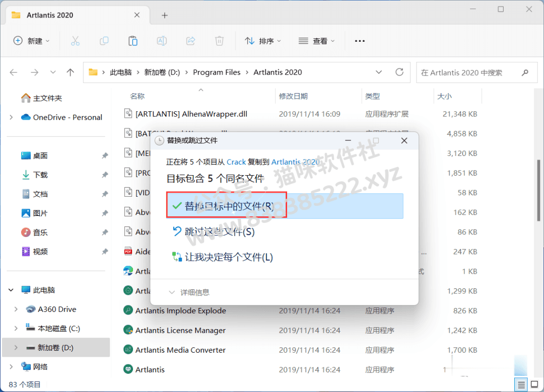This screenshot has width=544, height=392.
Task: Unpin the Desktop folder pin icon
Action: [105, 155]
